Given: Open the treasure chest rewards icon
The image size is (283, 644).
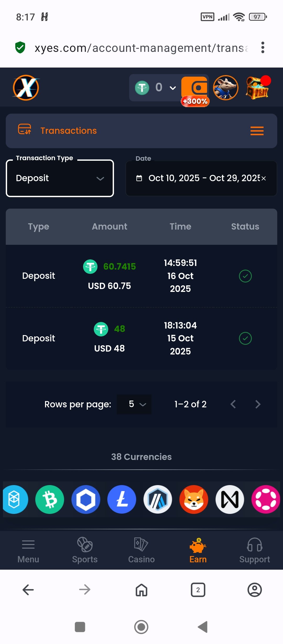Looking at the screenshot, I should [x=257, y=88].
